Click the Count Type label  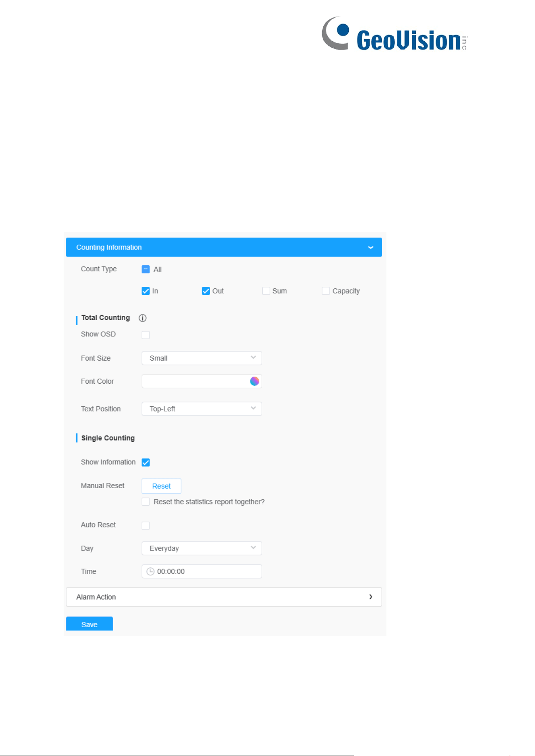99,269
